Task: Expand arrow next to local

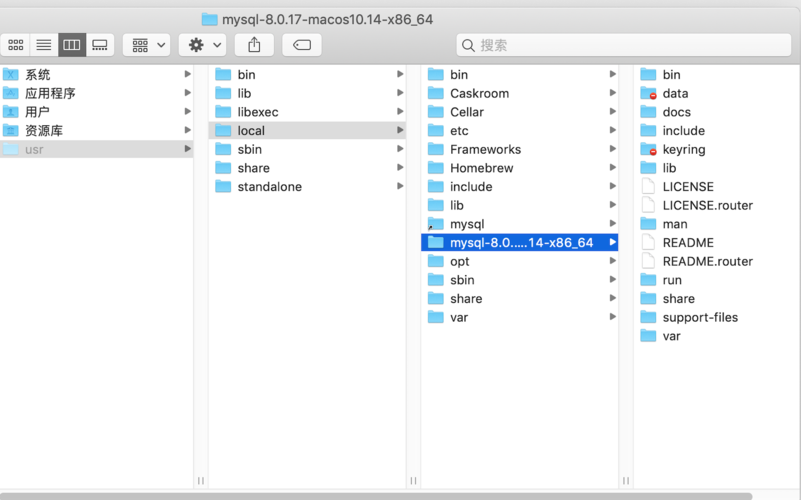Action: (x=400, y=130)
